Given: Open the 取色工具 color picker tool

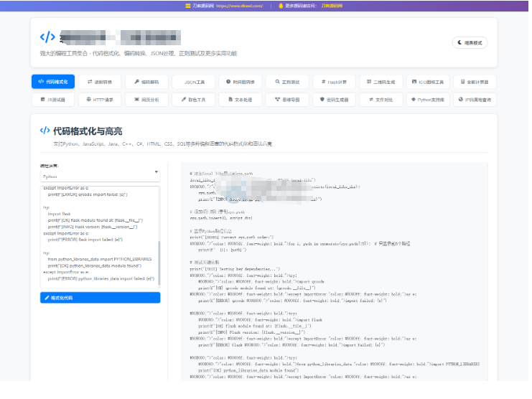Looking at the screenshot, I should [194, 100].
